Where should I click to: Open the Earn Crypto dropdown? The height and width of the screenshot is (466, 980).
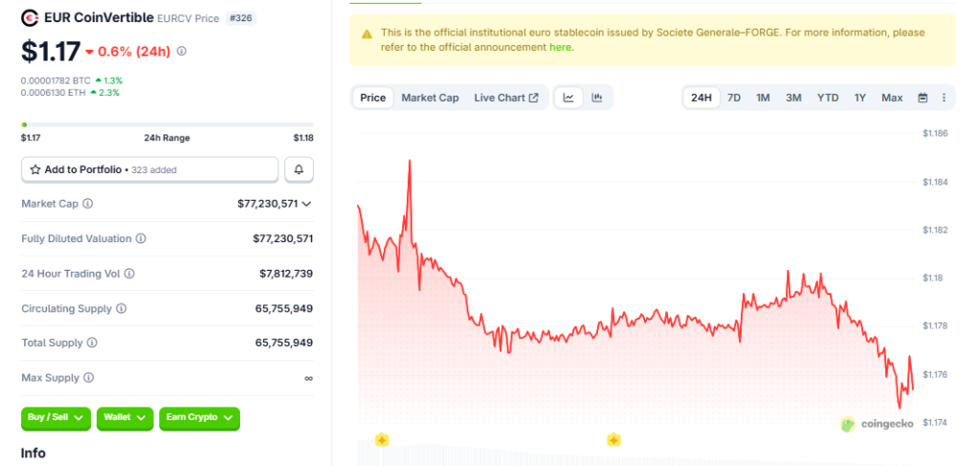199,417
